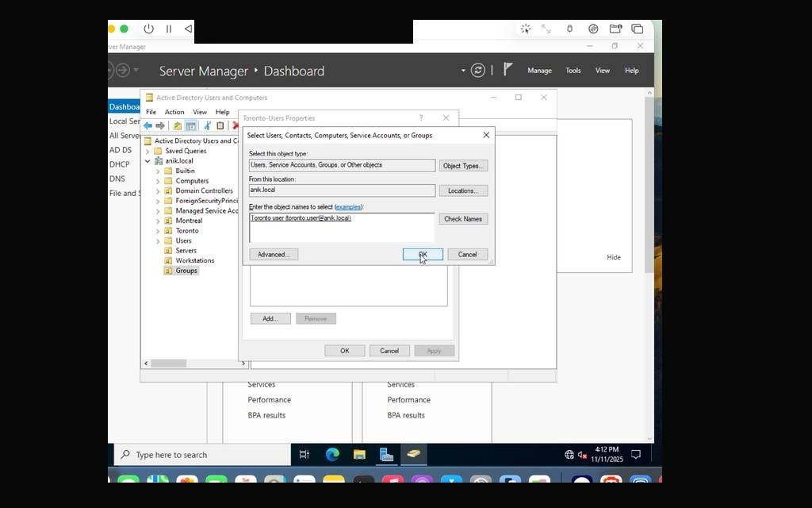Expand the Montreal OU
The image size is (812, 508).
[158, 221]
